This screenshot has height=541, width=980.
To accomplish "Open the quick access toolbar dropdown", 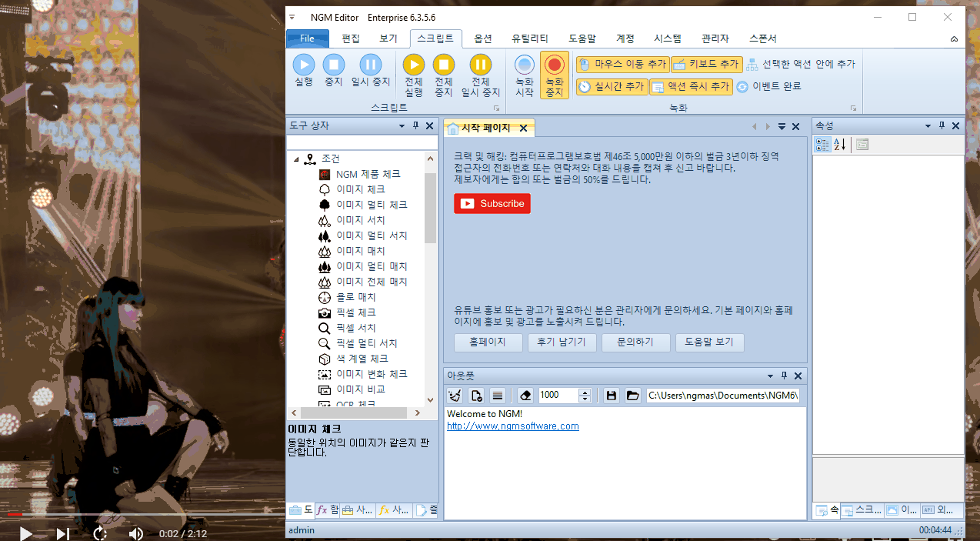I will point(291,17).
